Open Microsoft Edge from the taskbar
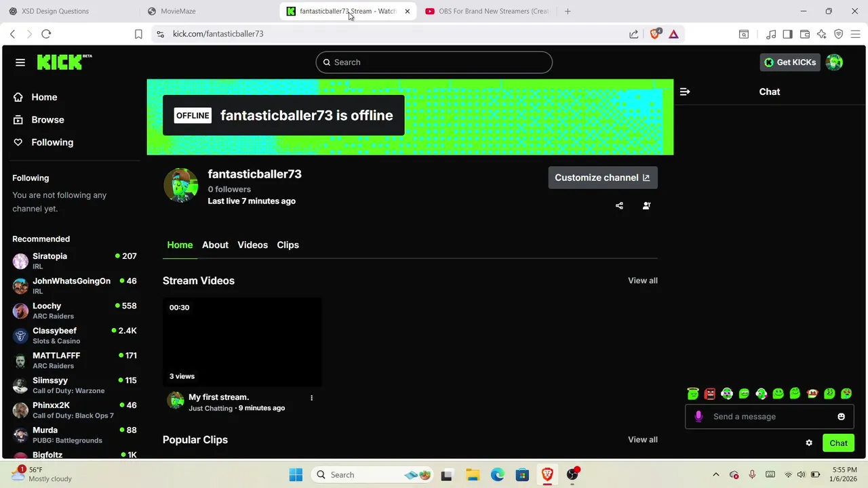 [497, 475]
